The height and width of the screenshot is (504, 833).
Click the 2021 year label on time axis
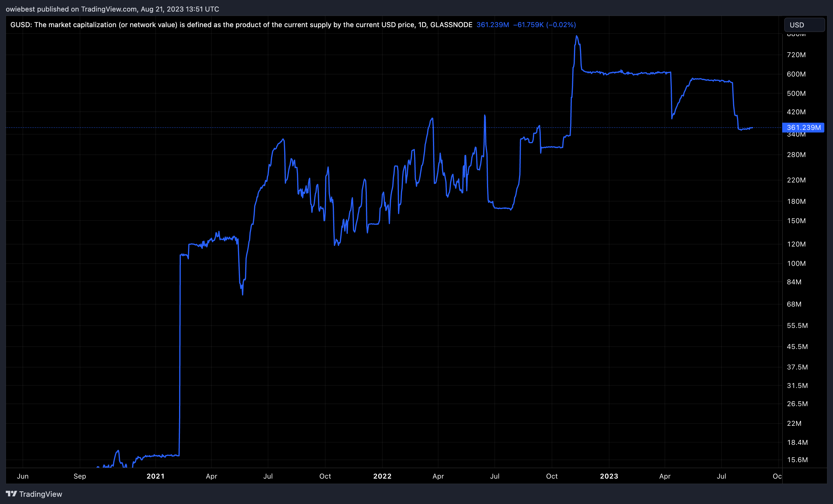coord(155,476)
